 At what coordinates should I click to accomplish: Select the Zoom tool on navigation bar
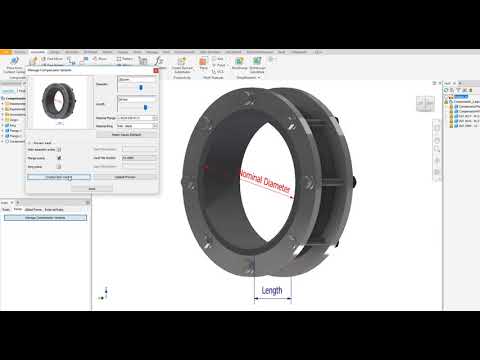(437, 149)
